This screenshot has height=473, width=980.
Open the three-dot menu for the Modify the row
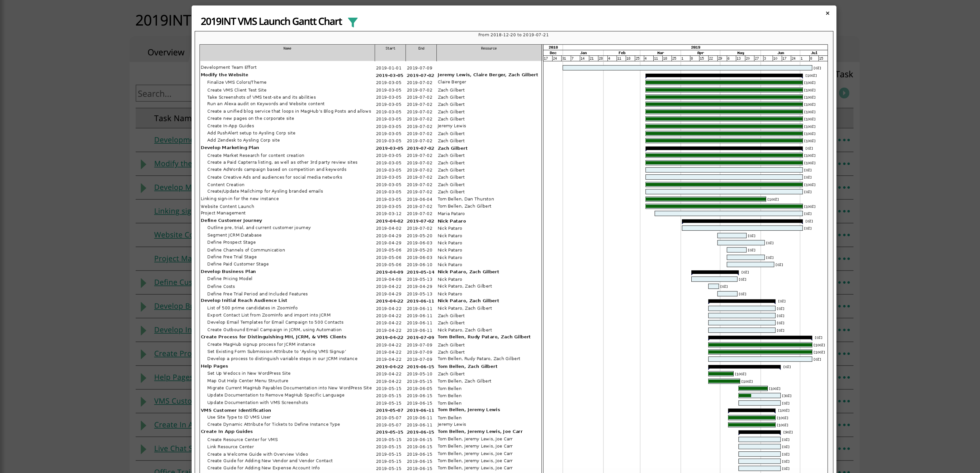click(844, 164)
